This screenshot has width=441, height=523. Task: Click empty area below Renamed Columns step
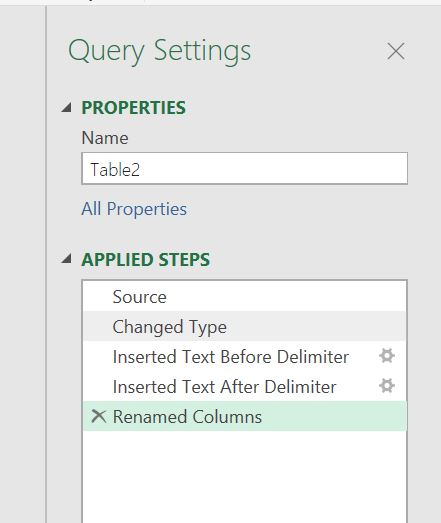pos(245,477)
